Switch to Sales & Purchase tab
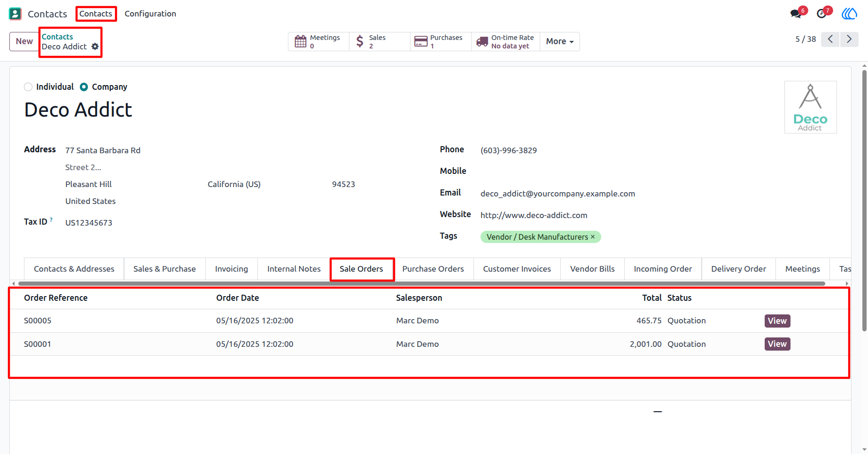 [164, 269]
